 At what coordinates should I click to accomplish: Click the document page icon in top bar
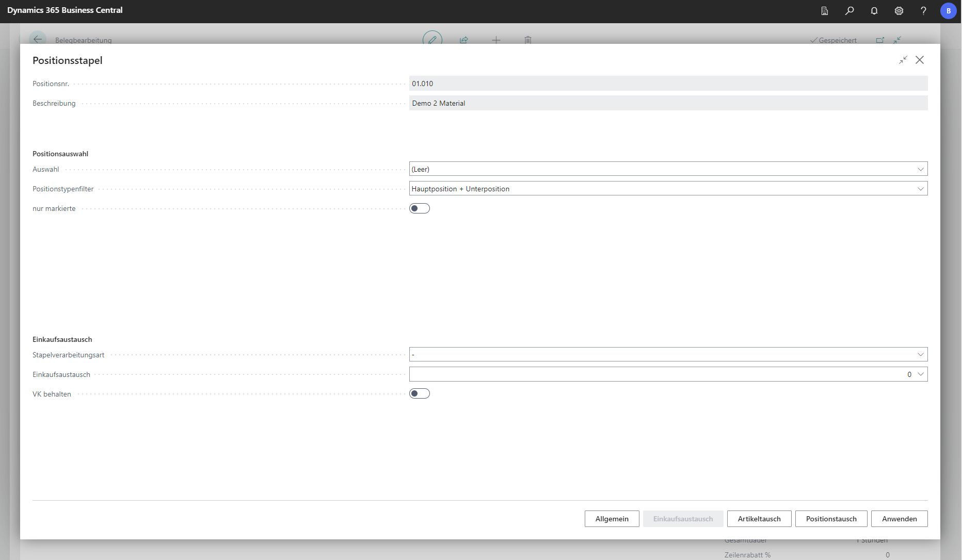coord(824,11)
